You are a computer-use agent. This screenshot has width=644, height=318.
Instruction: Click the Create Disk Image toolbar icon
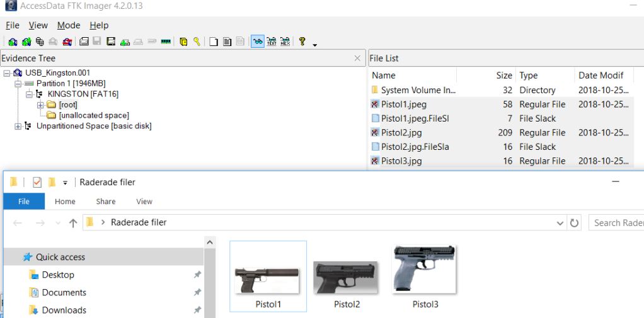coord(84,42)
